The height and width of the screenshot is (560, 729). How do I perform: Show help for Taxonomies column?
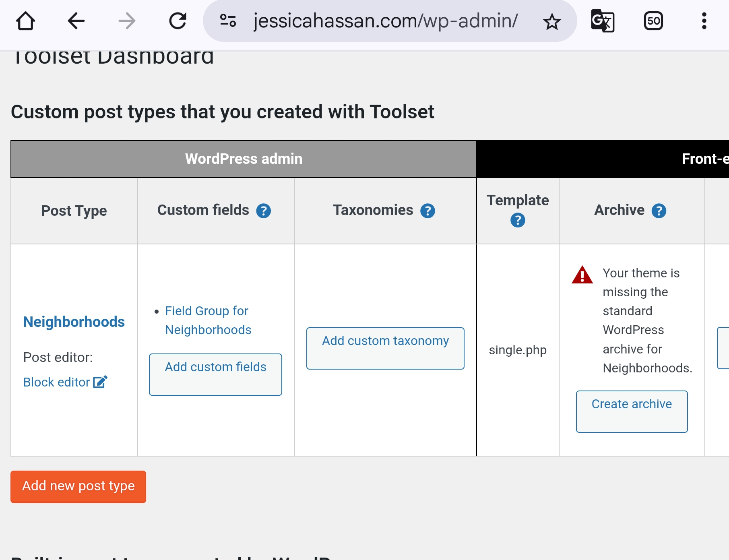pos(427,211)
